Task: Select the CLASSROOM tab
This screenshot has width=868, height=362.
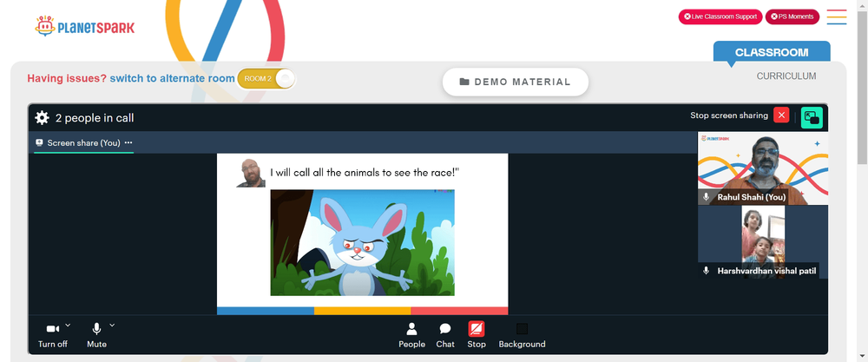Action: tap(772, 53)
